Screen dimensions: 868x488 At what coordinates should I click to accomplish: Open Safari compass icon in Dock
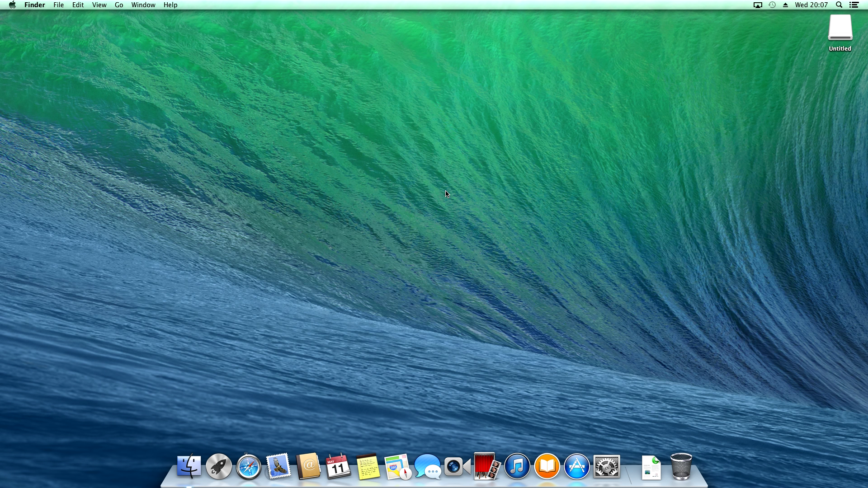pyautogui.click(x=249, y=466)
